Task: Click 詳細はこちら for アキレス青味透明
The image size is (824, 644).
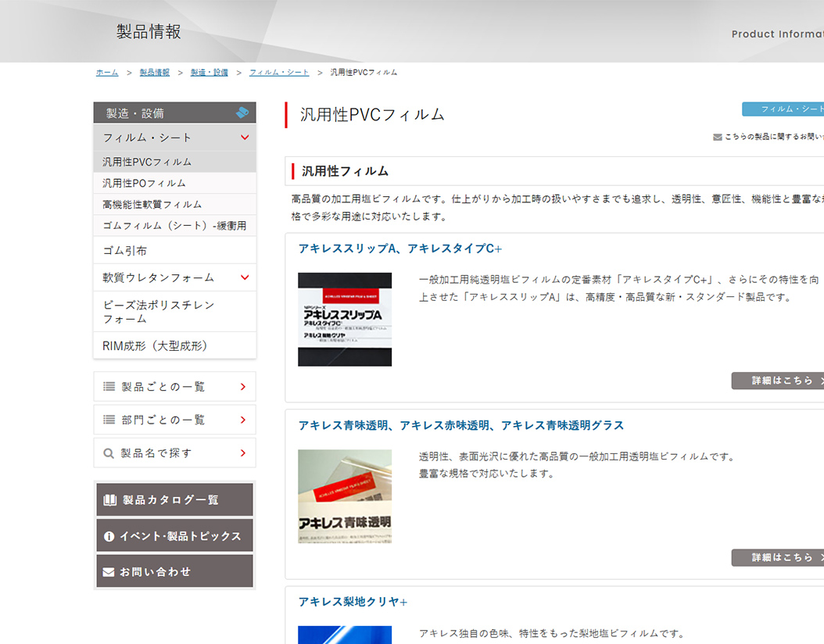Action: [778, 558]
